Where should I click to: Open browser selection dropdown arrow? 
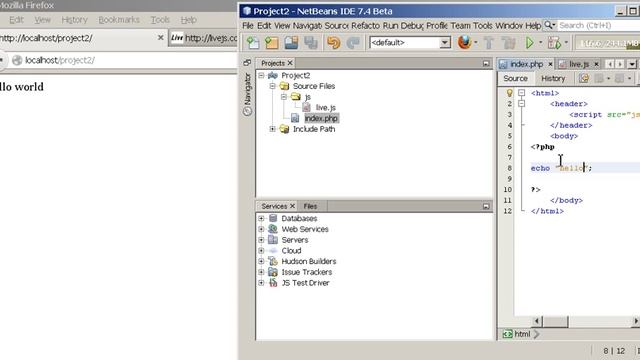point(476,42)
